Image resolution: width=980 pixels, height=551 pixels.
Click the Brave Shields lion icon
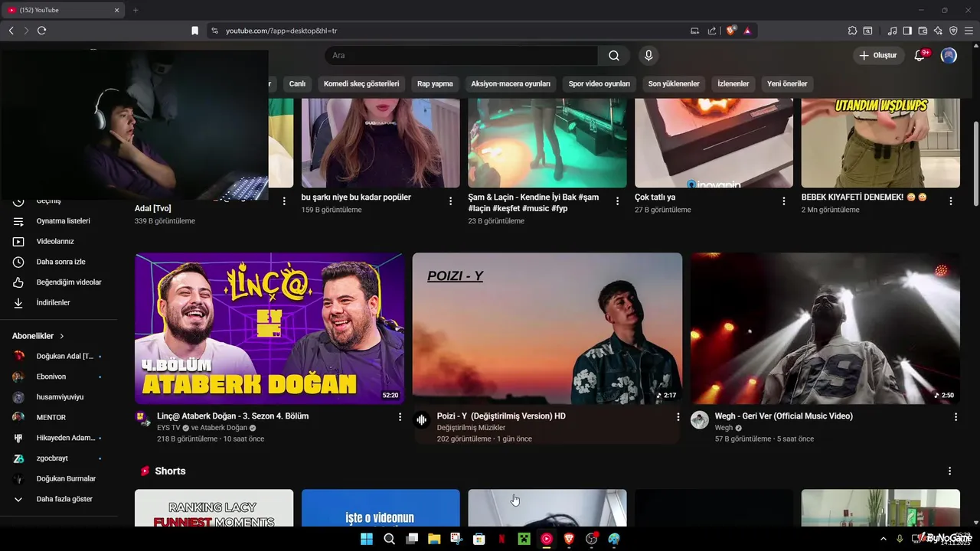click(x=730, y=31)
